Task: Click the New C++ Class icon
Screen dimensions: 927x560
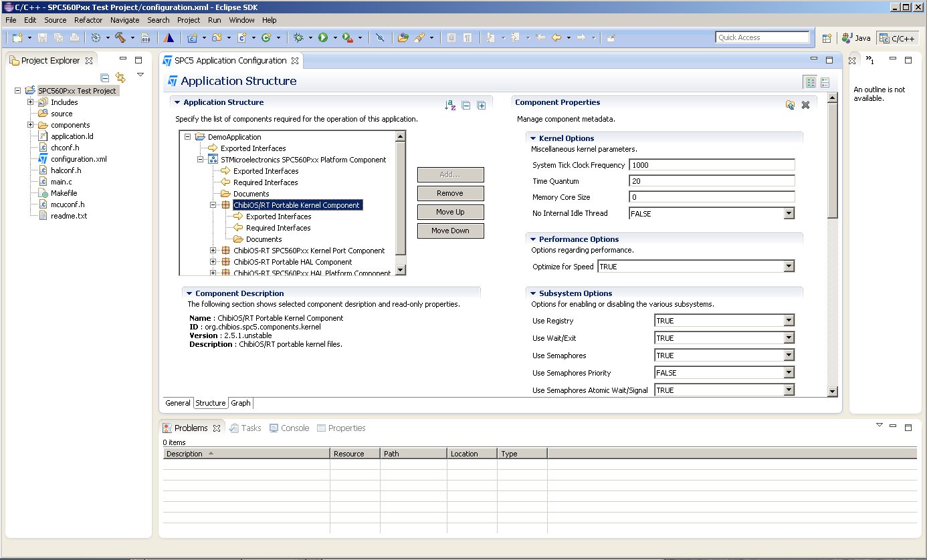Action: [266, 38]
